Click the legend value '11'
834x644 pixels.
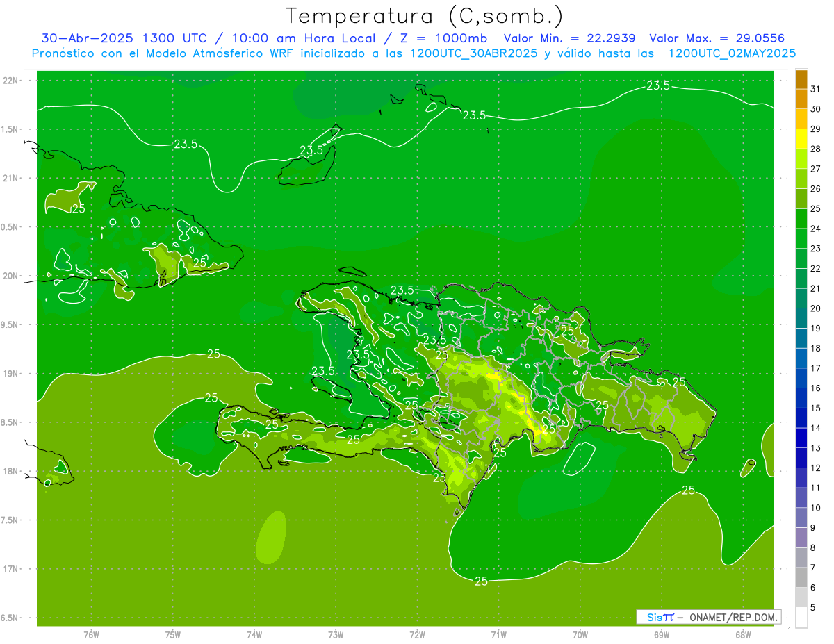[816, 488]
